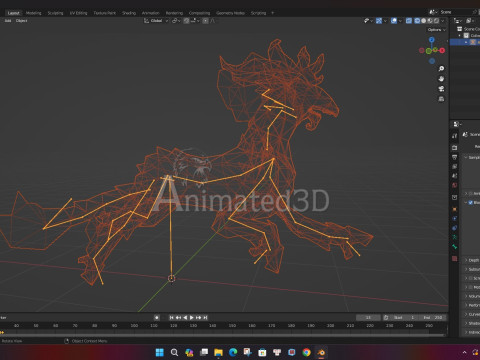Click the Scene name field
The image size is (480, 360).
[455, 12]
